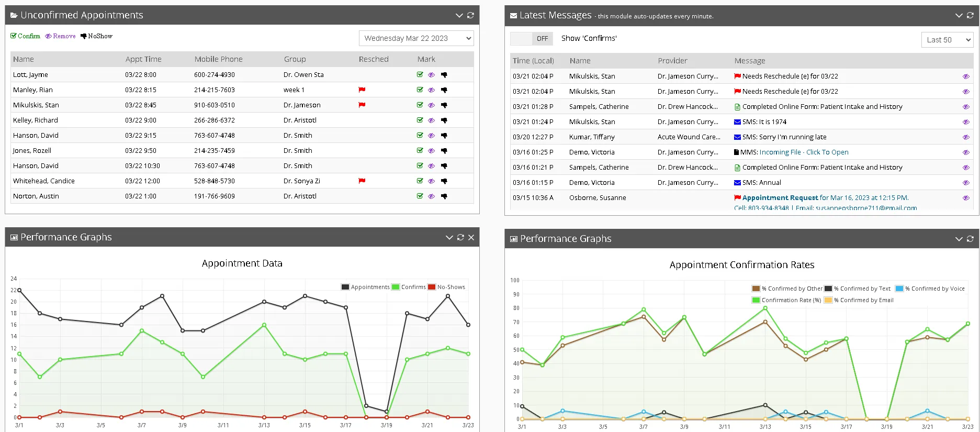The image size is (980, 432).
Task: Mark Lott, Jayme as no-show
Action: click(x=444, y=75)
